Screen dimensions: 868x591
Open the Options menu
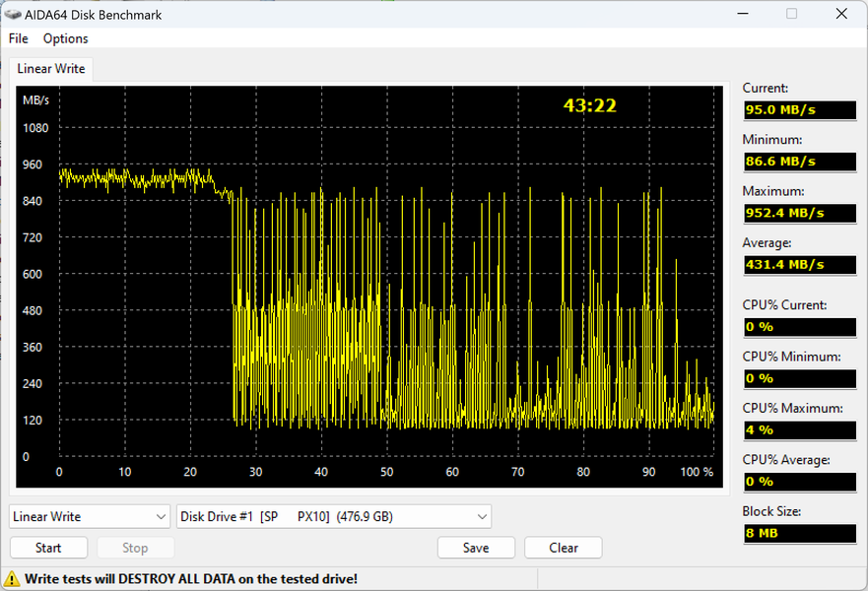(x=65, y=38)
